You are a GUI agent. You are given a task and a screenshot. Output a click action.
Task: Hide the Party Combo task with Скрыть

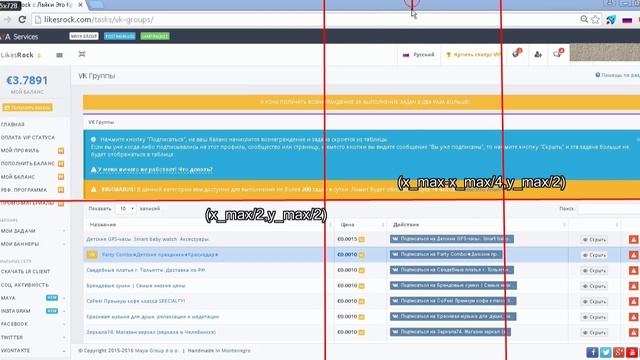[x=594, y=255]
